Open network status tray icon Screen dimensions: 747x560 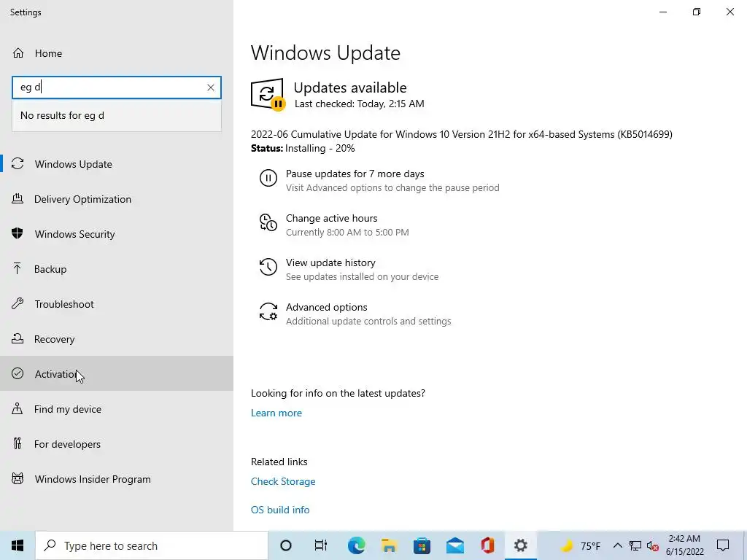[635, 545]
